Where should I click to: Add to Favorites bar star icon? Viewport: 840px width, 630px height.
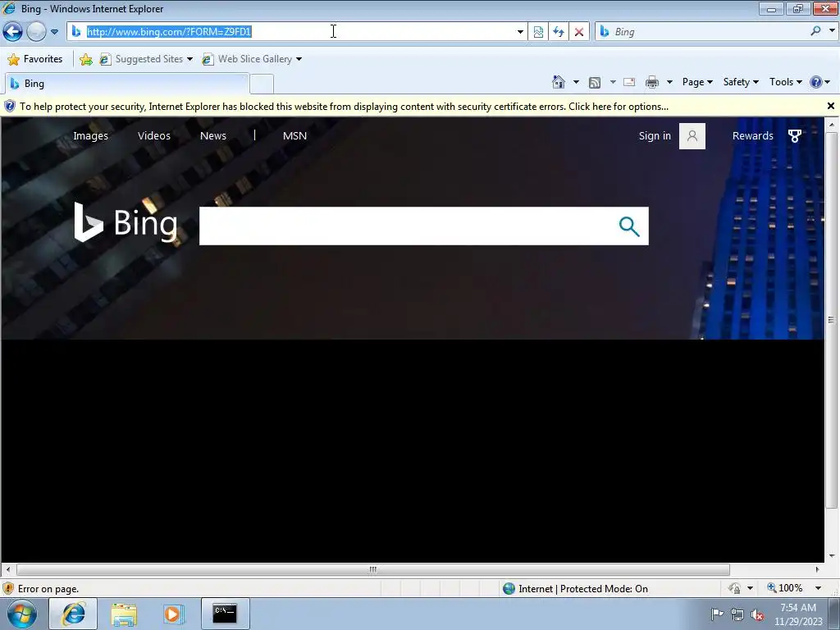(85, 59)
